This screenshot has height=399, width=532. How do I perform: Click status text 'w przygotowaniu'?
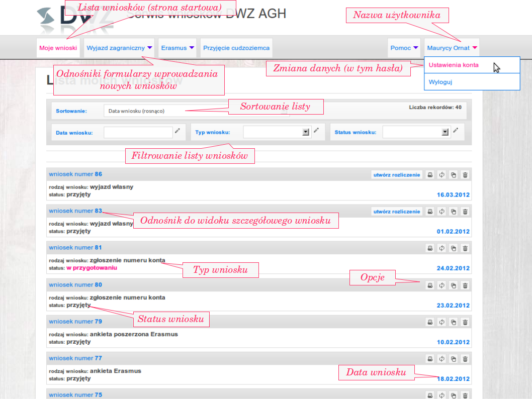(x=92, y=268)
